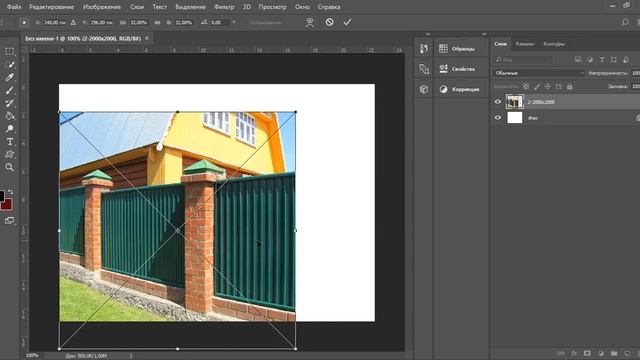This screenshot has height=360, width=640.
Task: Open the 3D cube panel icon
Action: click(x=424, y=89)
